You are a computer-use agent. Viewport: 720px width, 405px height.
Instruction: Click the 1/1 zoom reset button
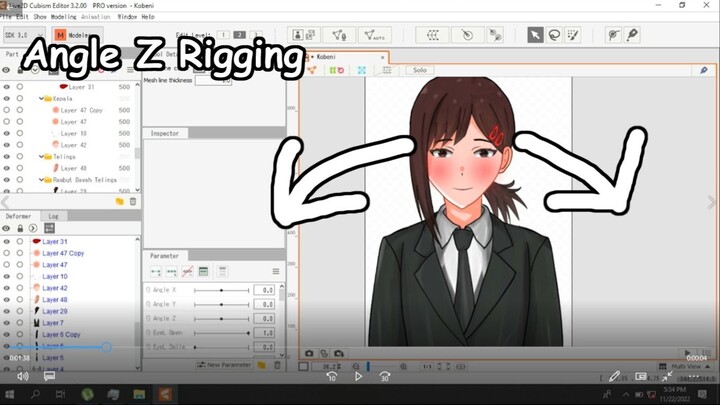(427, 366)
